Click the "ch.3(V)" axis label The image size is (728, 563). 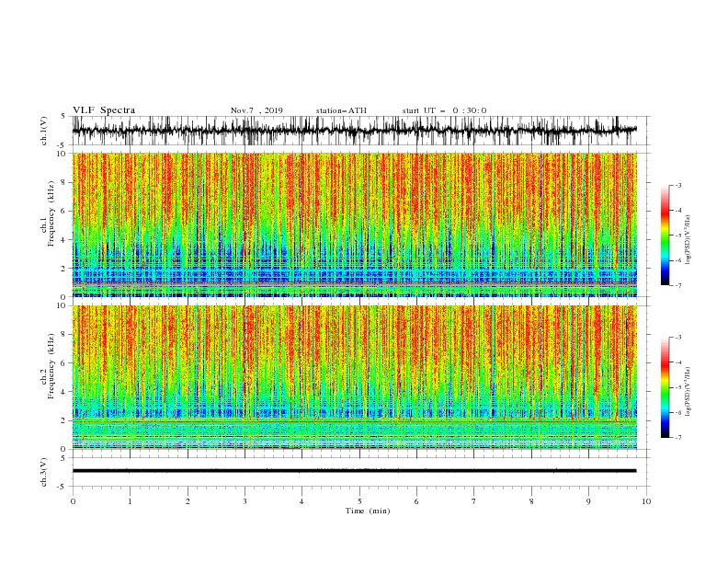[44, 472]
